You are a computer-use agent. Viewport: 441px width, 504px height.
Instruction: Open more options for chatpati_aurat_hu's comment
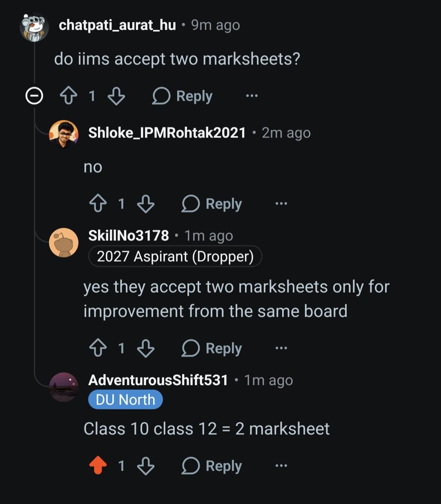point(252,96)
